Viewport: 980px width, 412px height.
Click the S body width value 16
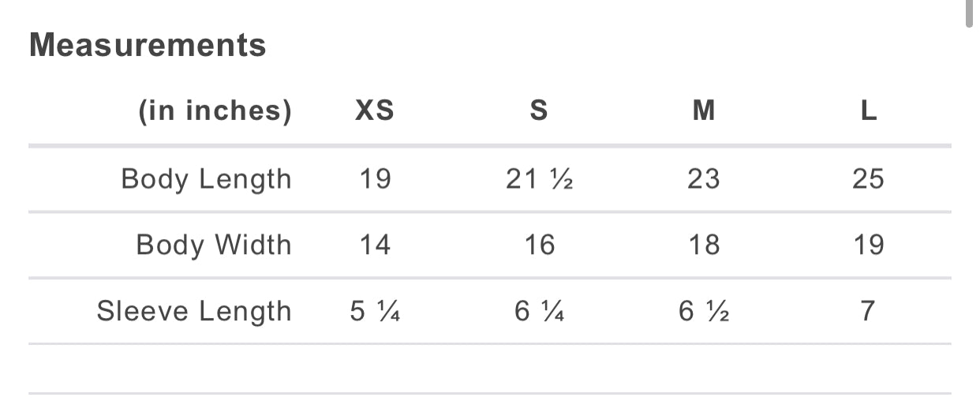(x=539, y=245)
